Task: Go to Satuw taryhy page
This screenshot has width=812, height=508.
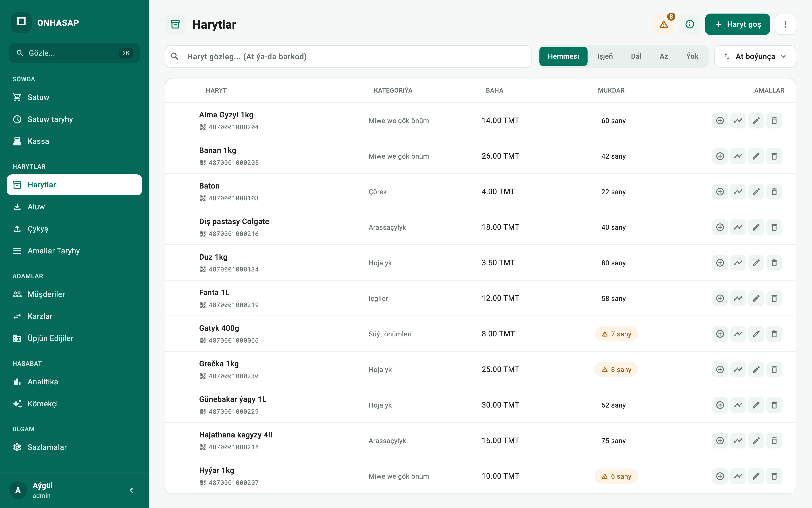Action: pyautogui.click(x=74, y=119)
